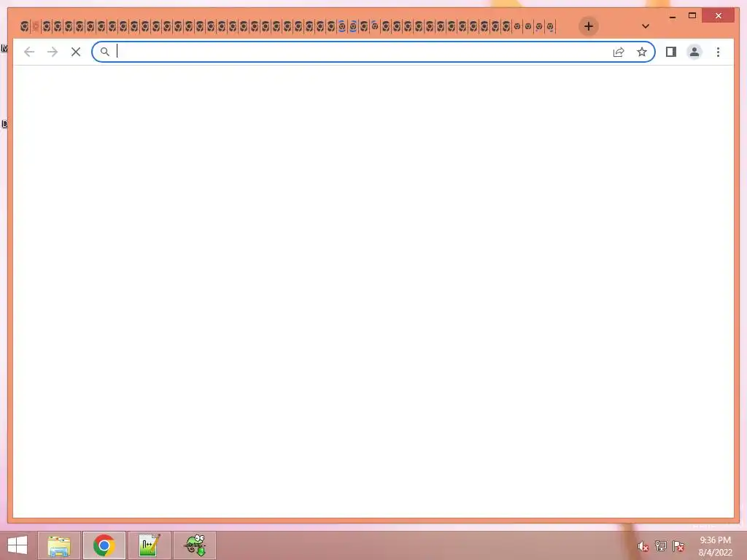Select the last tab in the tab strip
747x560 pixels.
(550, 27)
